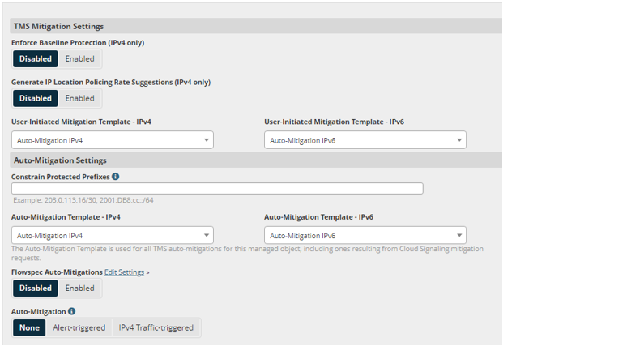Click info icon next to Constrain Protected Prefixes
Viewport: 644px width, 355px height.
coord(116,176)
